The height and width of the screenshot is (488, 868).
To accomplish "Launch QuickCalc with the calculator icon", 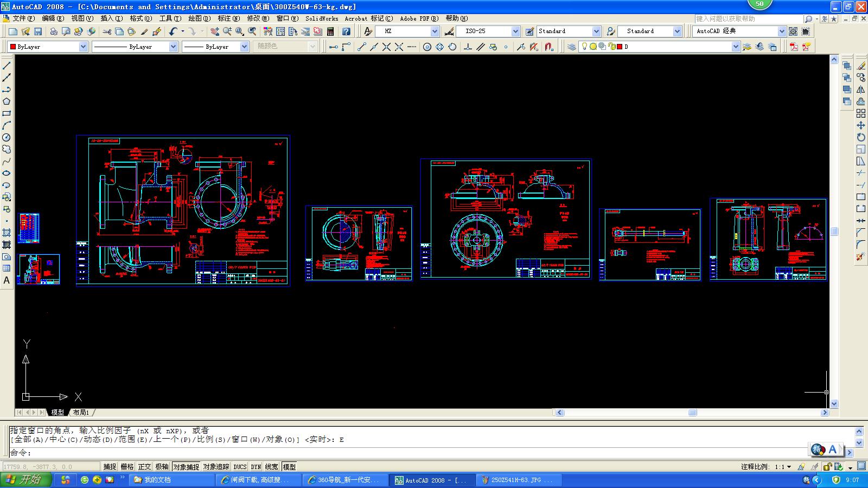I will click(x=330, y=31).
